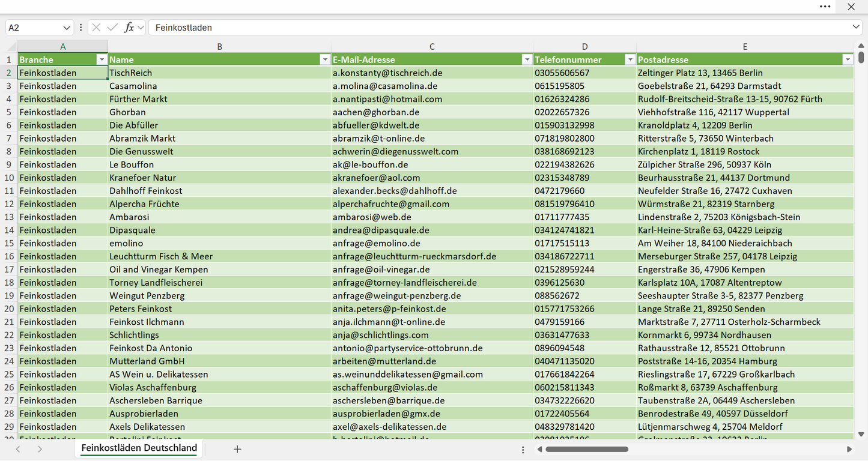Select the Abramzik Markt cell
This screenshot has height=461, width=868.
(220, 138)
